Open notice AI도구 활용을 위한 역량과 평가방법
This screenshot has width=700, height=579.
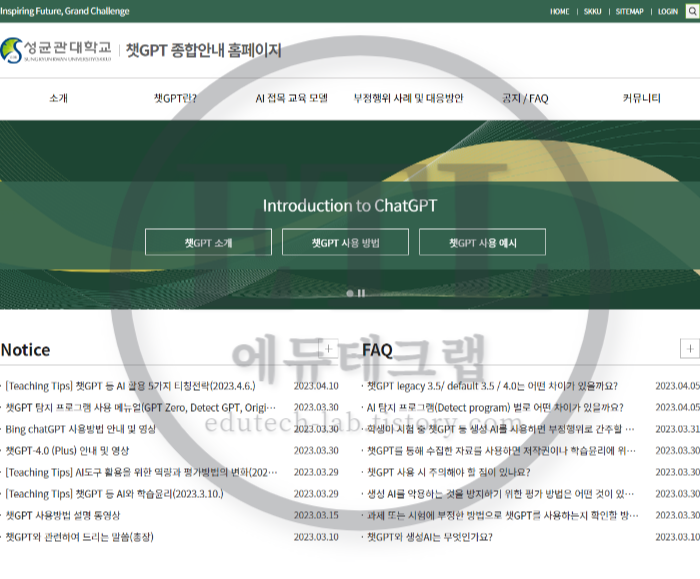click(x=141, y=472)
